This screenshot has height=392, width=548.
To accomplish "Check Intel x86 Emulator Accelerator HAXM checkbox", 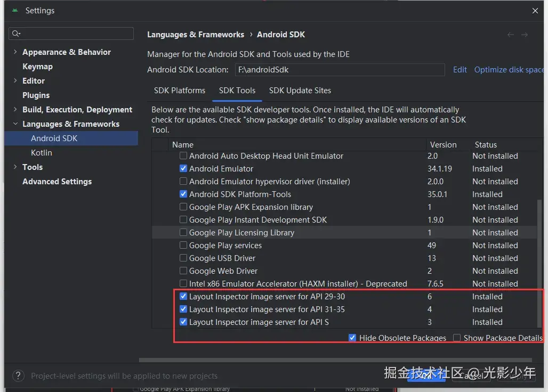I will pos(183,283).
